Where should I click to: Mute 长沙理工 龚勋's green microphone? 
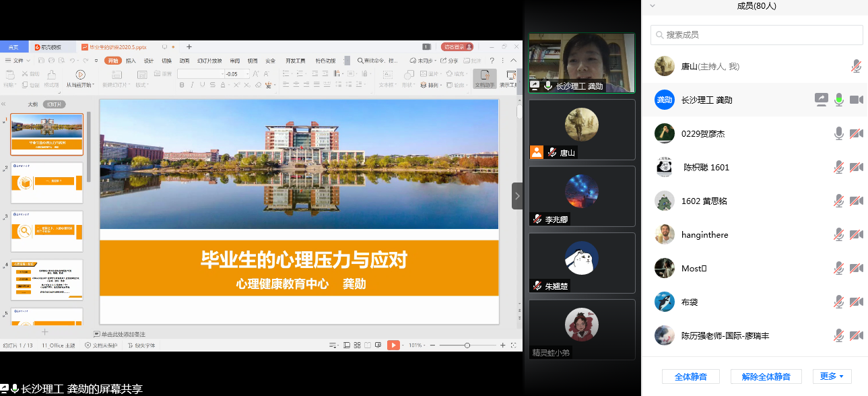click(x=838, y=100)
